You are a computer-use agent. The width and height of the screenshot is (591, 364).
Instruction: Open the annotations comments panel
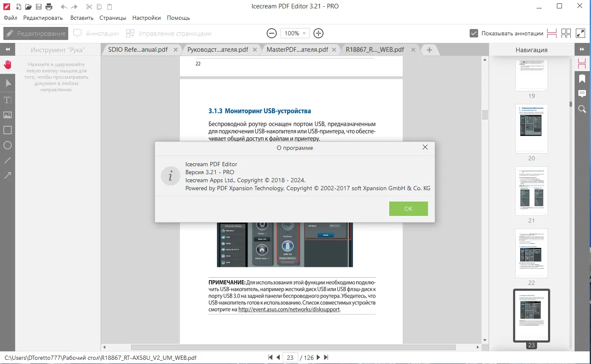[x=582, y=94]
